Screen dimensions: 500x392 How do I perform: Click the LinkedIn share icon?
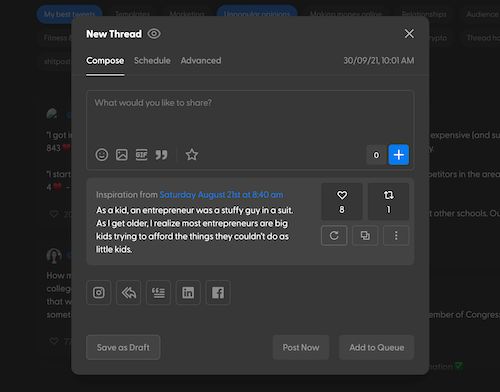pyautogui.click(x=188, y=293)
